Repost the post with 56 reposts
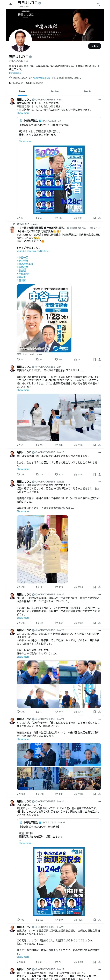The width and height of the screenshot is (110, 980). pyautogui.click(x=39, y=218)
